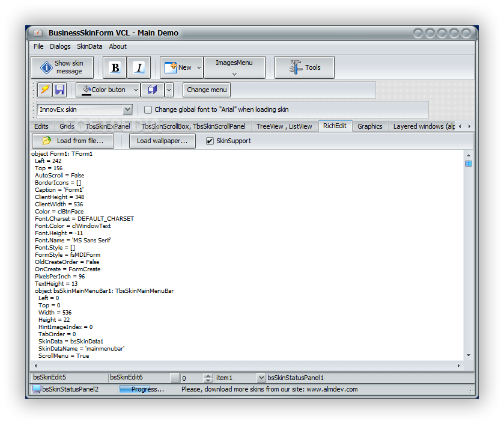Click the download more skins status message
504x424 pixels.
click(x=269, y=389)
